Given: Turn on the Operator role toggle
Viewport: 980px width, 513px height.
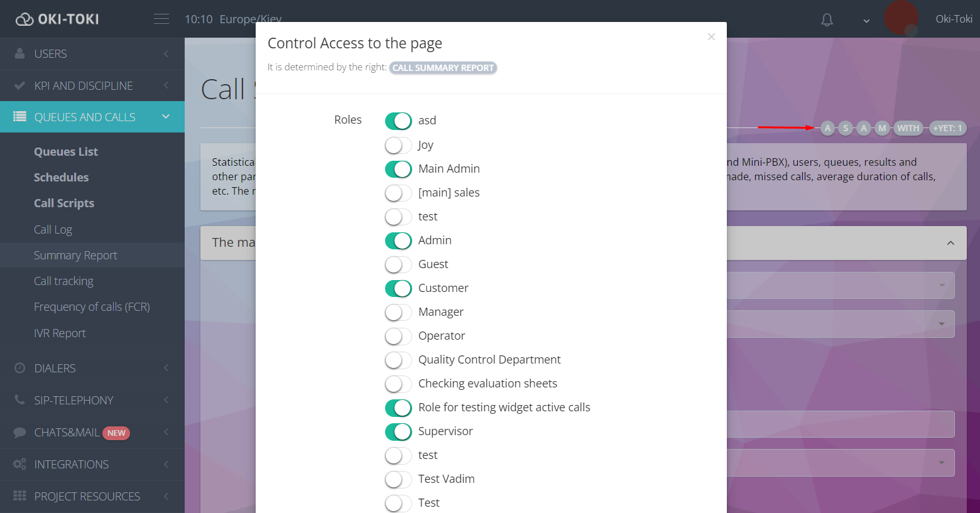Looking at the screenshot, I should point(398,336).
